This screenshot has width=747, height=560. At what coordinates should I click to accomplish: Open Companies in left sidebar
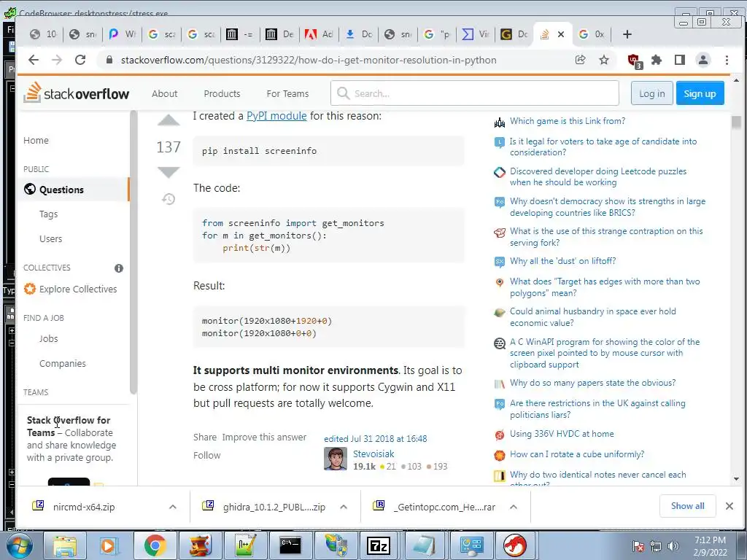coord(63,363)
